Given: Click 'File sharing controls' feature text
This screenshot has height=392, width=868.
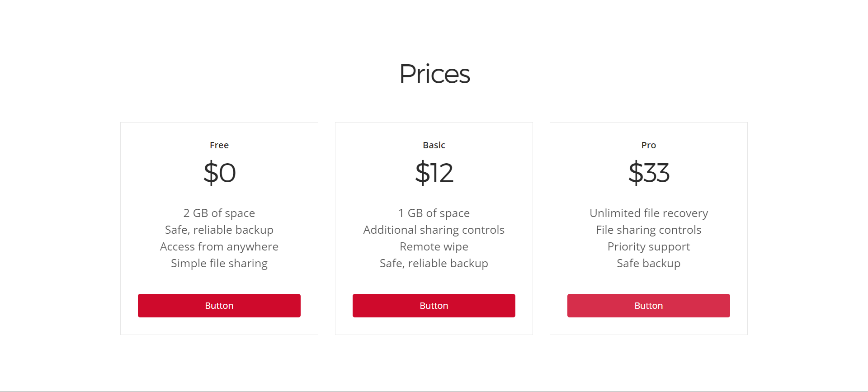Looking at the screenshot, I should click(649, 230).
